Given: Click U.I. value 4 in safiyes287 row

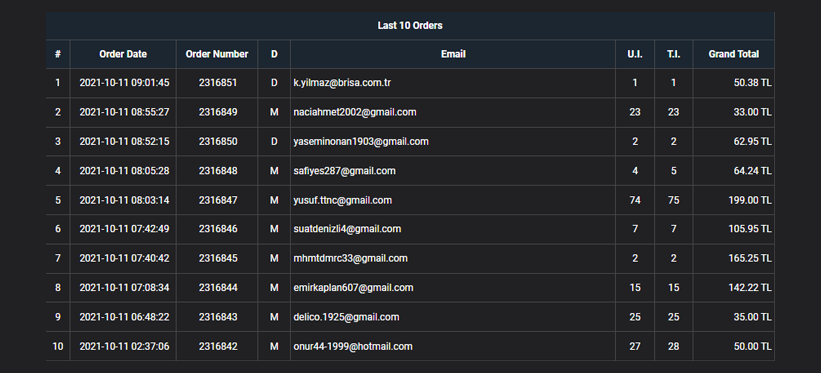Looking at the screenshot, I should (635, 171).
